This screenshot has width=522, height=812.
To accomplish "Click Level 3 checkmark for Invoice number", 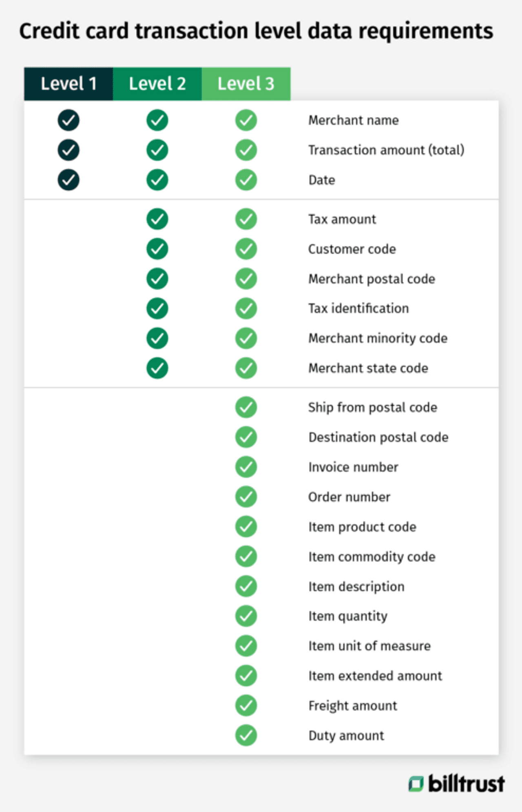I will 246,467.
